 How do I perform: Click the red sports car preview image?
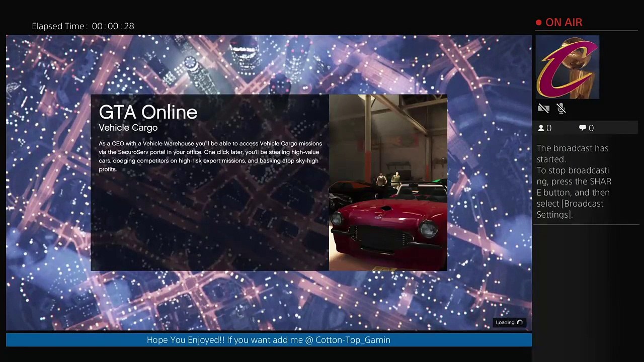point(388,183)
